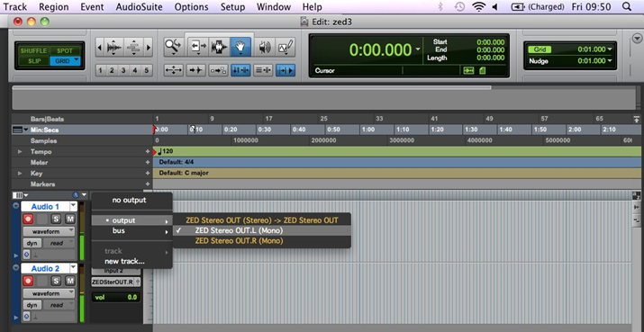Viewport: 644px width, 332px height.
Task: Select the checked ZED Stereo OUT.L (Mono)
Action: tap(262, 230)
